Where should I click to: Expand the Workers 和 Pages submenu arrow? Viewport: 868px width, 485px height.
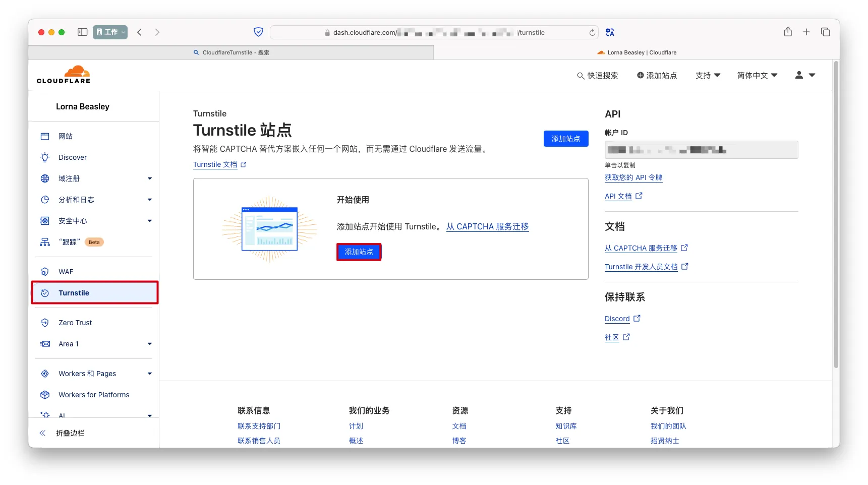click(x=150, y=374)
